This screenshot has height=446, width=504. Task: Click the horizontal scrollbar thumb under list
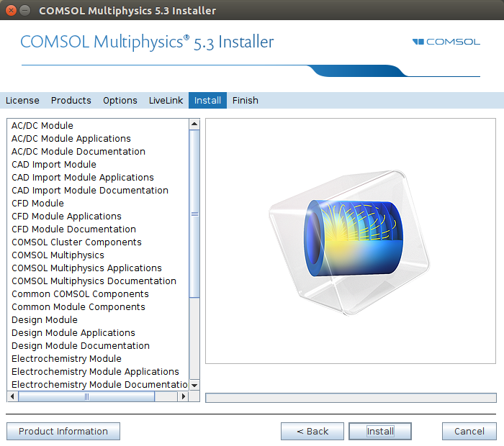[86, 396]
